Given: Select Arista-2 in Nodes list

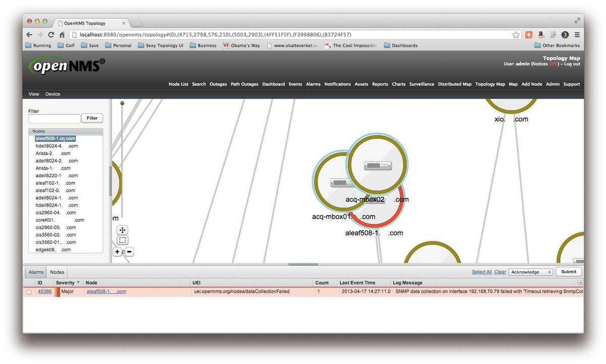Looking at the screenshot, I should 53,153.
